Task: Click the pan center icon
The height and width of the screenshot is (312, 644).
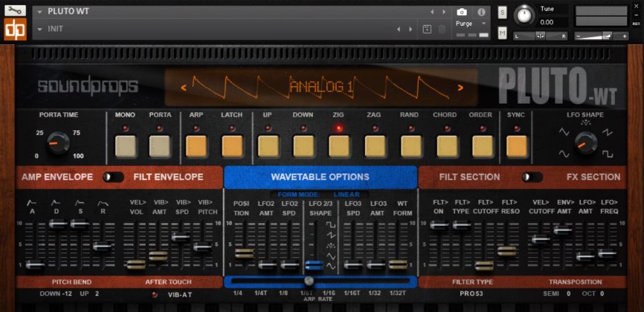Action: point(541,36)
